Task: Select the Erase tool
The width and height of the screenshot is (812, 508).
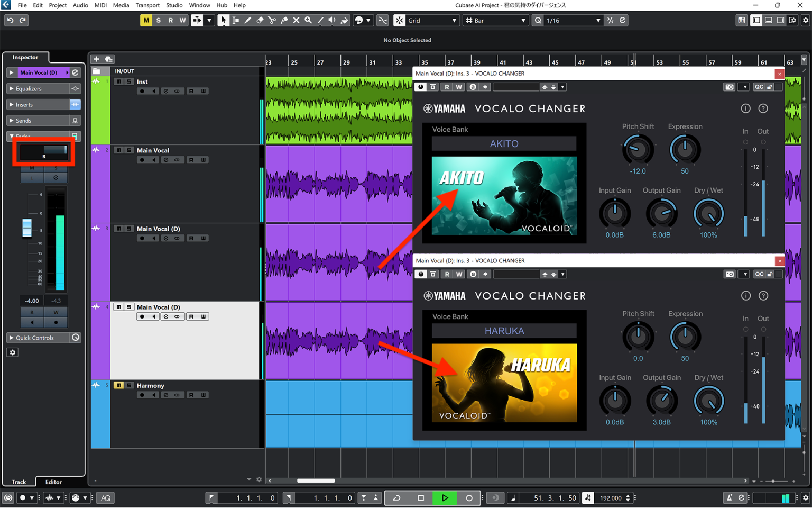Action: click(260, 20)
